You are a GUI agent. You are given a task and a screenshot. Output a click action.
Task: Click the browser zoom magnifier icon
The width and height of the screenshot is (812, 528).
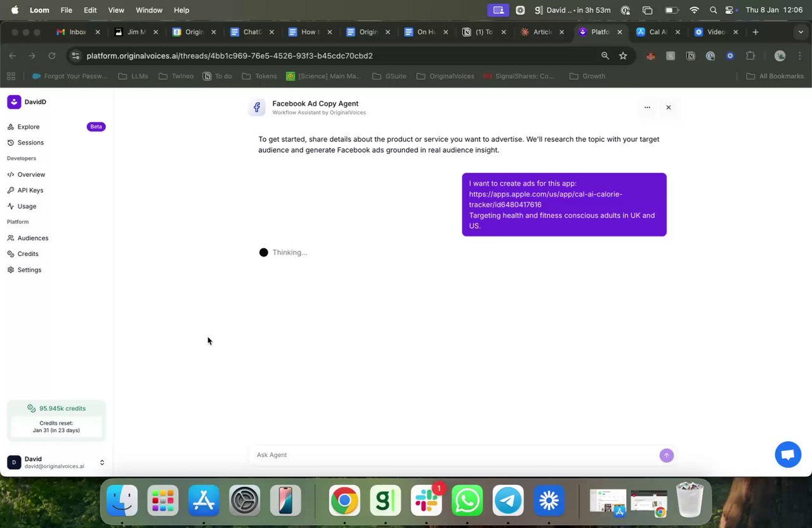coord(605,56)
